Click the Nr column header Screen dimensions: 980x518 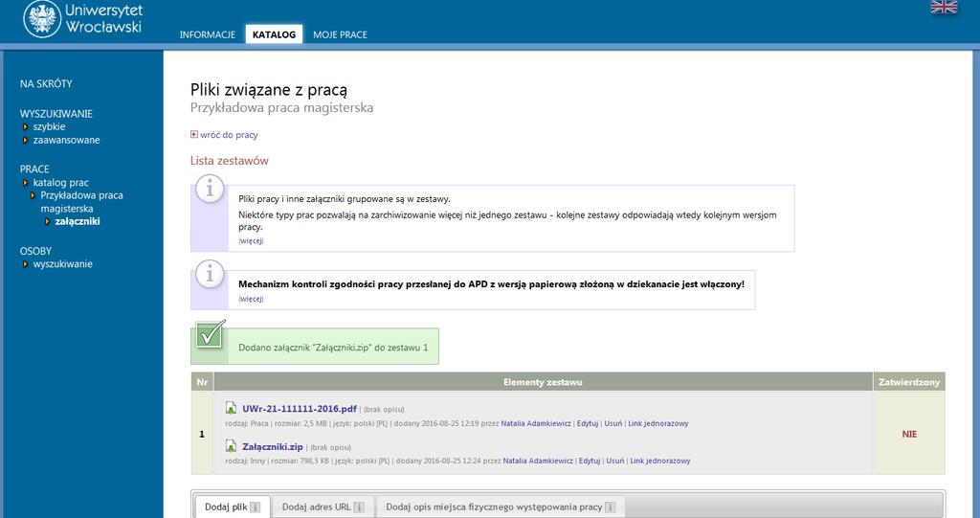click(202, 382)
